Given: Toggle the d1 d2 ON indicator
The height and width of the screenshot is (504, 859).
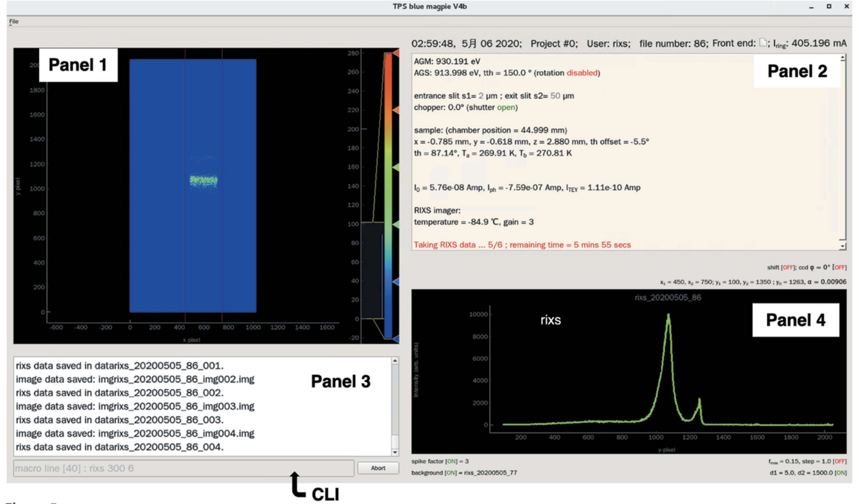Looking at the screenshot, I should tap(840, 473).
